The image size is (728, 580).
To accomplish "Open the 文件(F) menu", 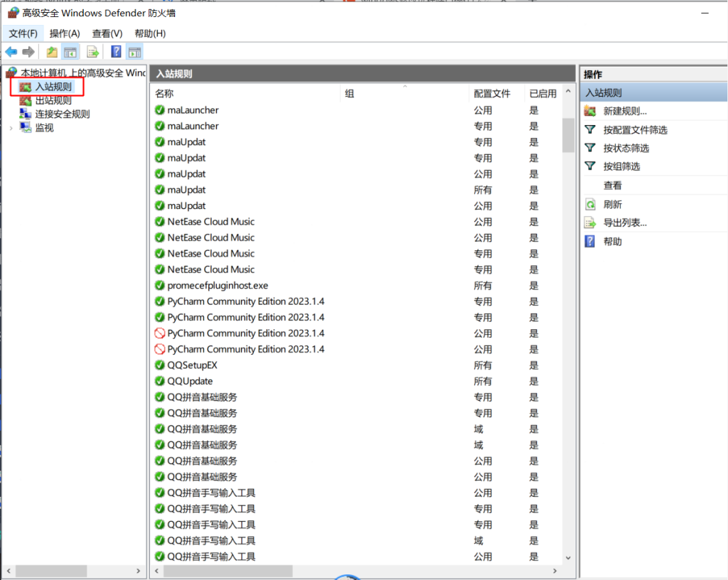I will click(x=23, y=33).
